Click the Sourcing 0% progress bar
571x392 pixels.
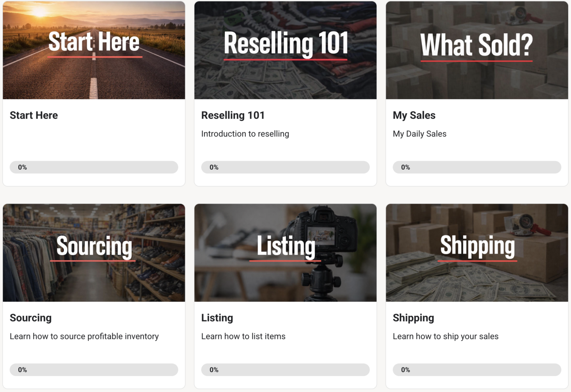pos(94,370)
